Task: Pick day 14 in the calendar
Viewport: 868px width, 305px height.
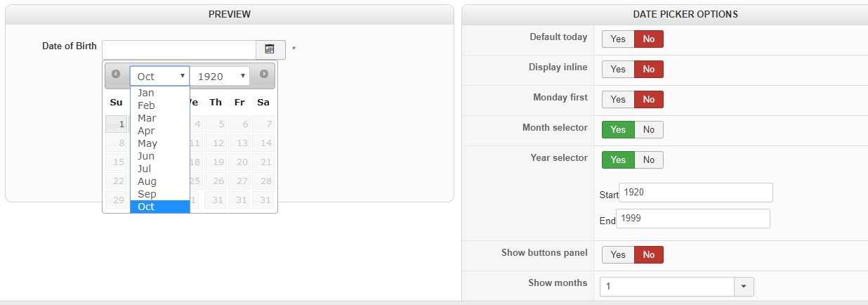Action: pos(263,143)
